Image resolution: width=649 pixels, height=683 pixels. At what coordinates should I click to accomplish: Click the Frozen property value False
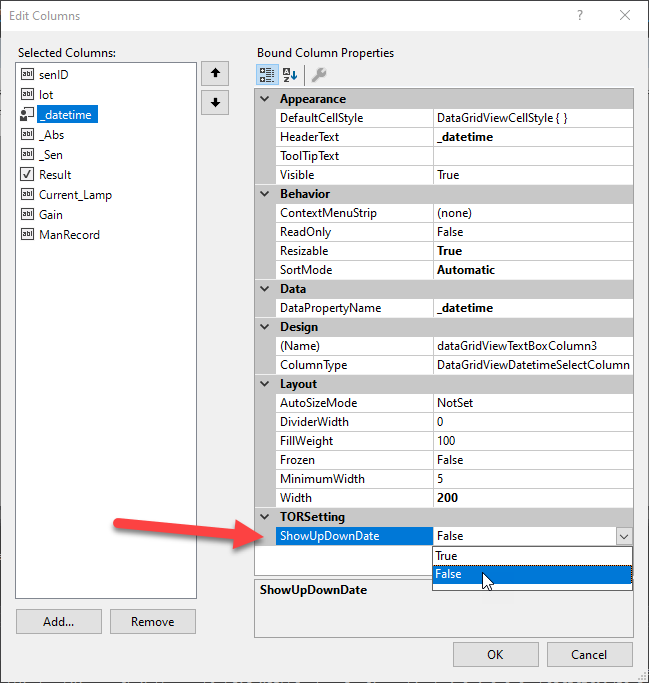(x=533, y=460)
